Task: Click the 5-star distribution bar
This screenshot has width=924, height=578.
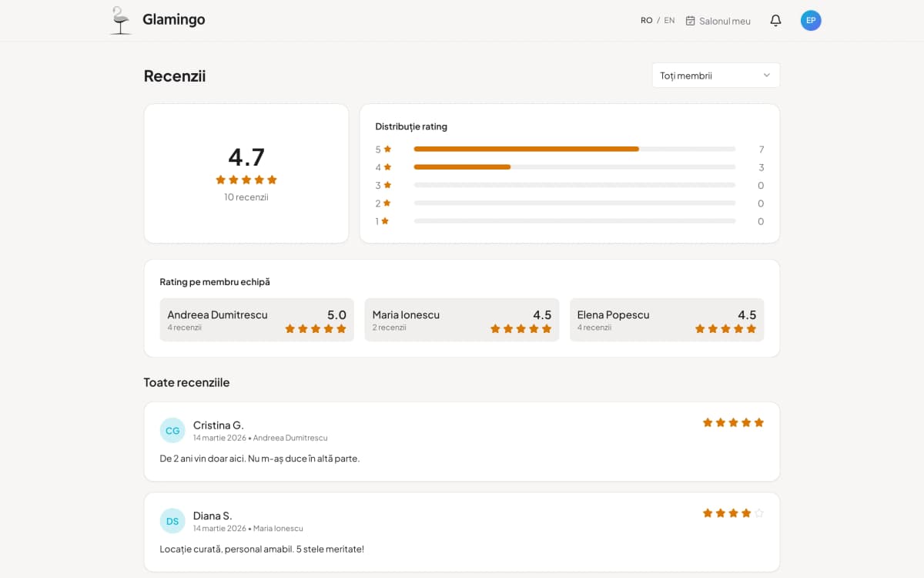Action: 574,149
